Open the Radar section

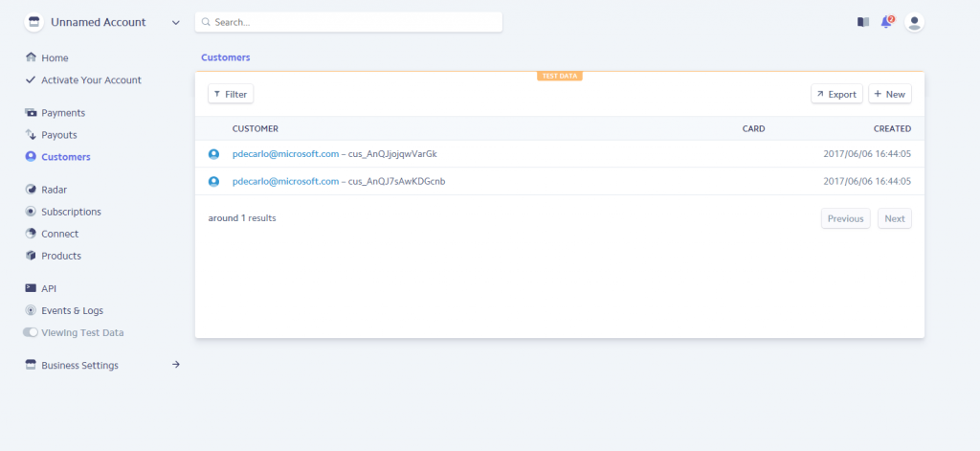[55, 190]
